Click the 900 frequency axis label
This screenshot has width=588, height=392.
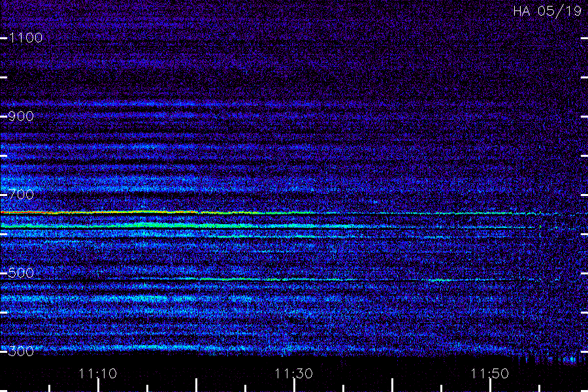21,116
